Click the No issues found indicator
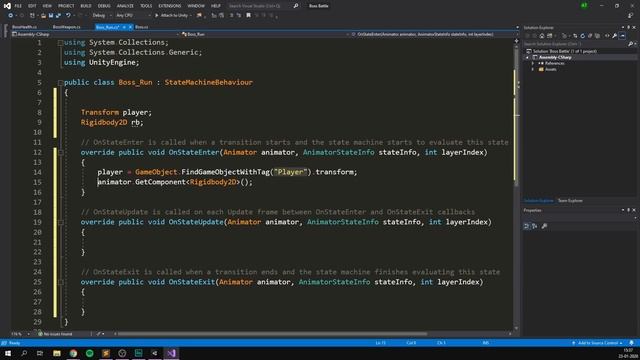640x360 pixels. point(56,334)
